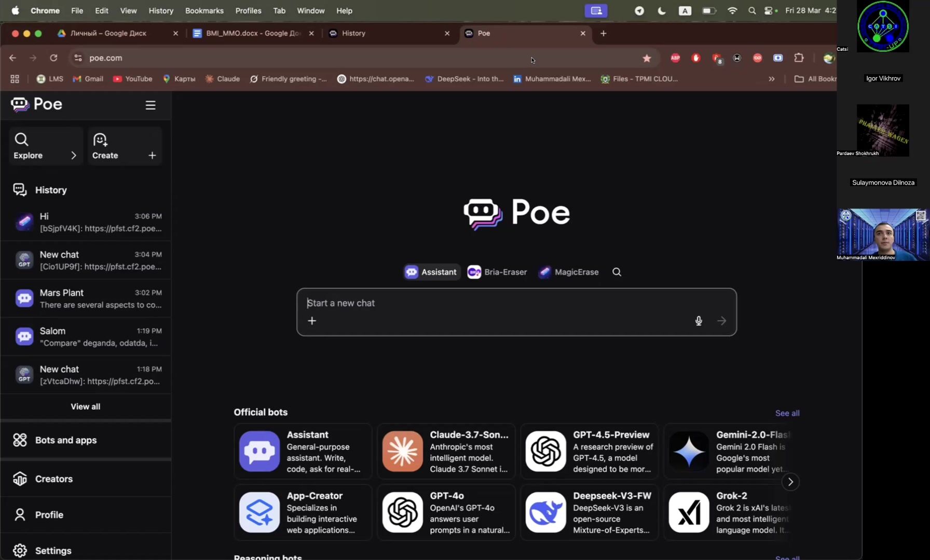The height and width of the screenshot is (560, 930).
Task: Expand hidden bookmarks double chevron
Action: point(771,79)
